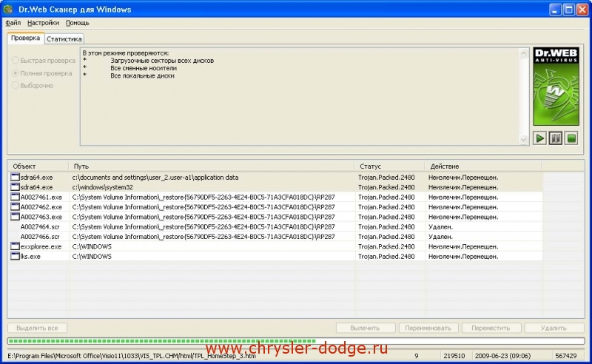Click path c:\windows\system32
The image size is (592, 364).
point(102,187)
